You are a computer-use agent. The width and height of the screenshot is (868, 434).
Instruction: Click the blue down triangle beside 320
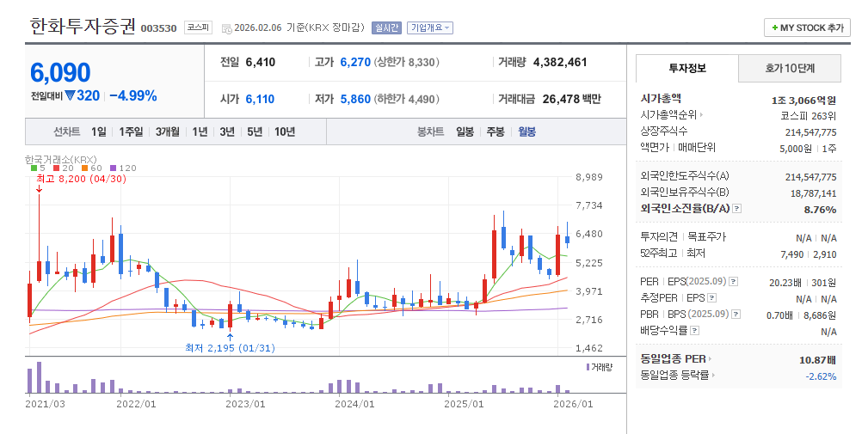point(70,95)
